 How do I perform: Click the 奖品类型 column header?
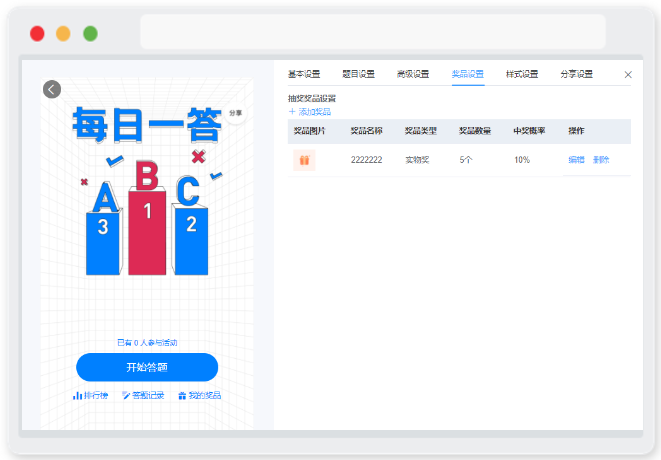click(420, 131)
